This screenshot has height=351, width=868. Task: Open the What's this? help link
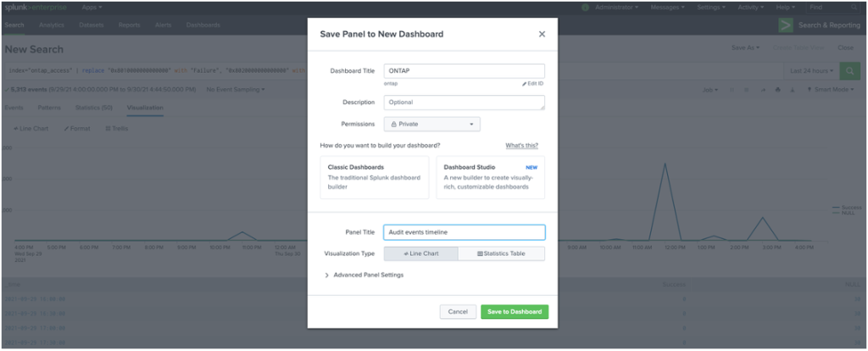point(521,146)
